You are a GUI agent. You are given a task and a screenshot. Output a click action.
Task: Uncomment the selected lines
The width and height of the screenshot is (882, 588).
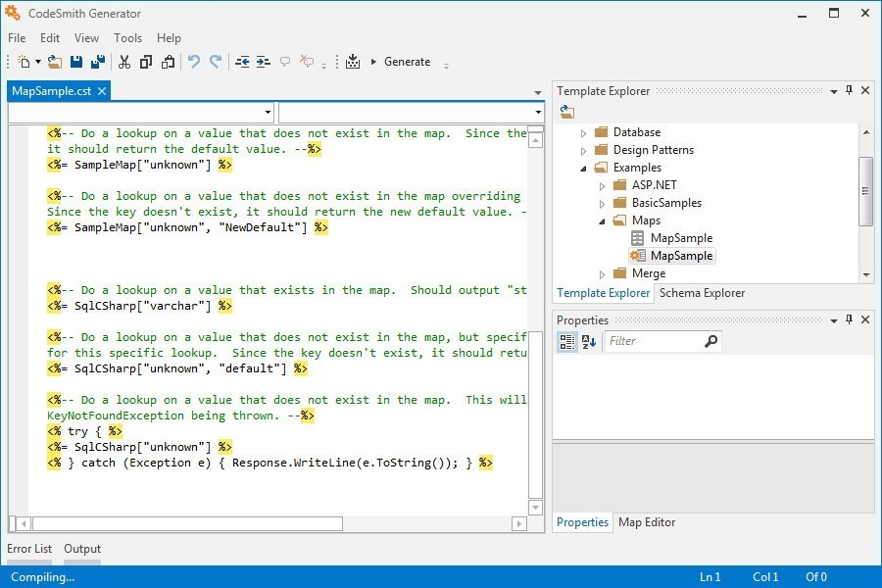click(307, 62)
